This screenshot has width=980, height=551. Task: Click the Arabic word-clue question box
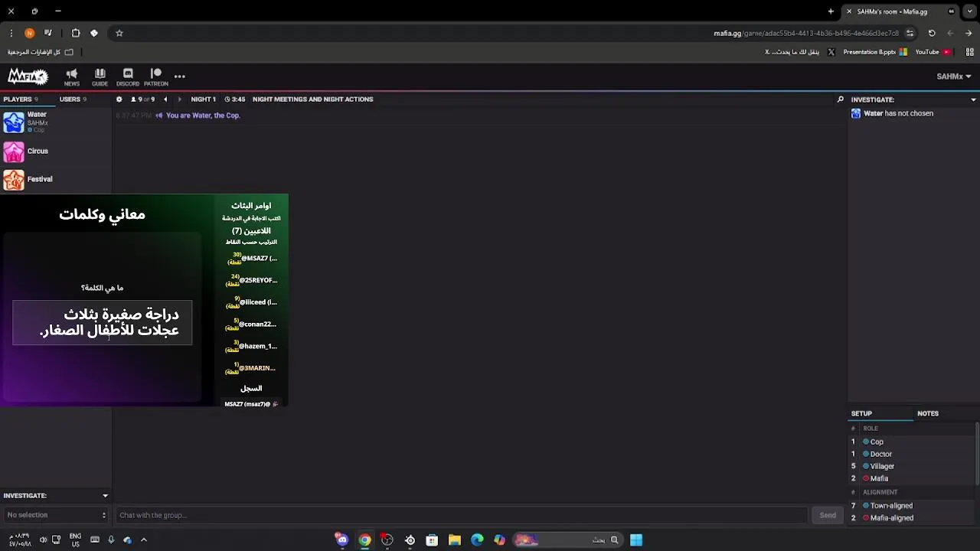(x=102, y=322)
